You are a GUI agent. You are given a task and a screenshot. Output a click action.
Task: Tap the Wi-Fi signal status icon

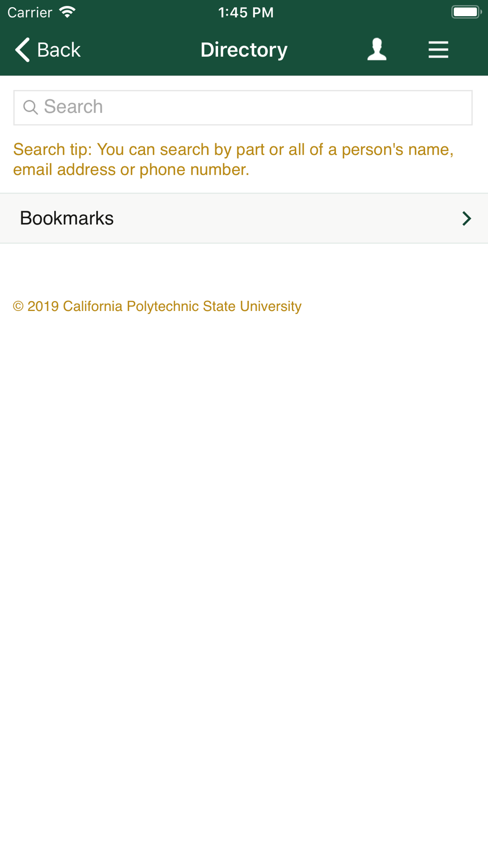click(67, 12)
